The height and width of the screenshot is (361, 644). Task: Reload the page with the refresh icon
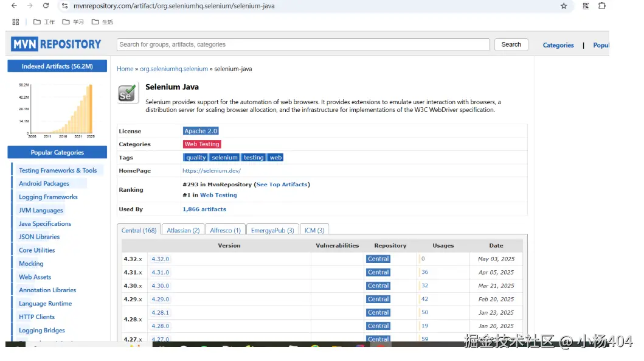46,5
